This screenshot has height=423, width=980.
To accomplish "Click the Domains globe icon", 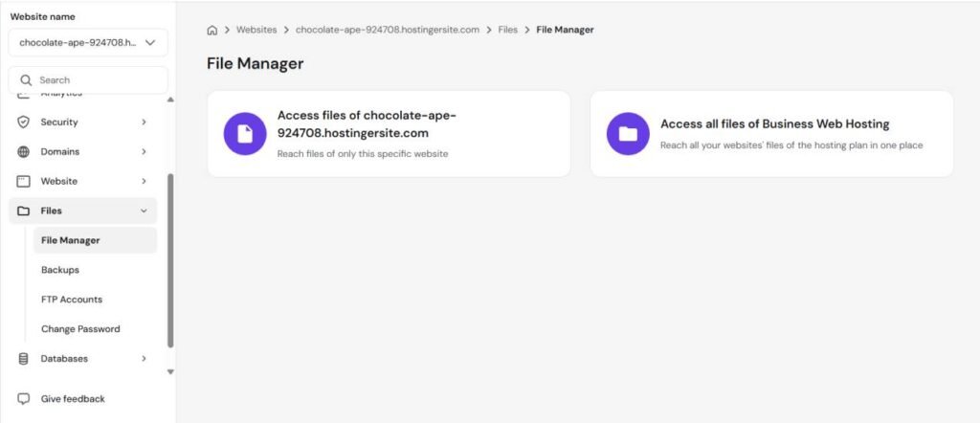I will [24, 152].
